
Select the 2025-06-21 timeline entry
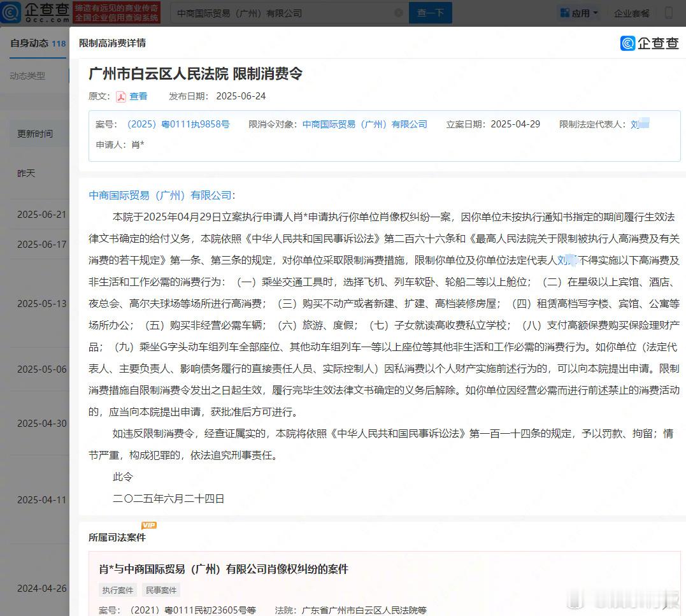41,215
